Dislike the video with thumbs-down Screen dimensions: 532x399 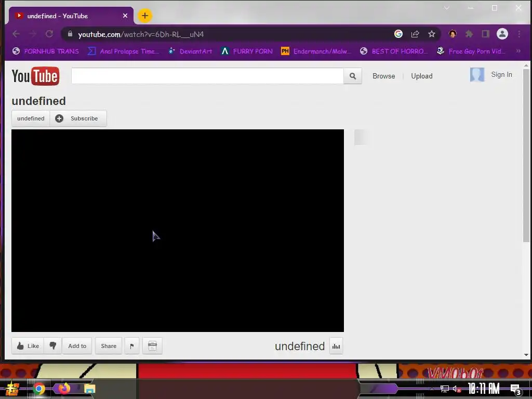click(53, 345)
